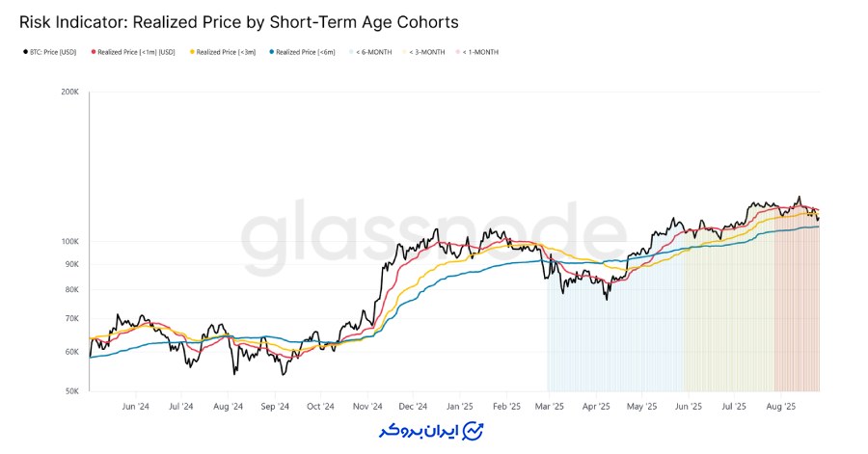The image size is (868, 454).
Task: Select the Nov '24 x-axis label
Action: [x=368, y=407]
